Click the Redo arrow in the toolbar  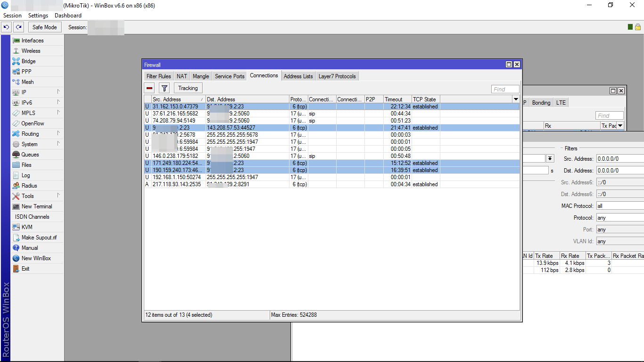pyautogui.click(x=19, y=27)
